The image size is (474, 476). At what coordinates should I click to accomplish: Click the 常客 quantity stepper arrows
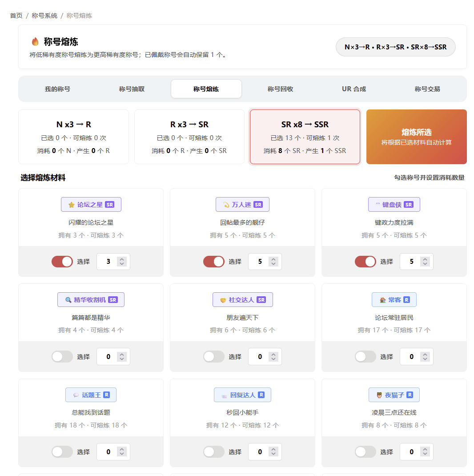(x=425, y=356)
